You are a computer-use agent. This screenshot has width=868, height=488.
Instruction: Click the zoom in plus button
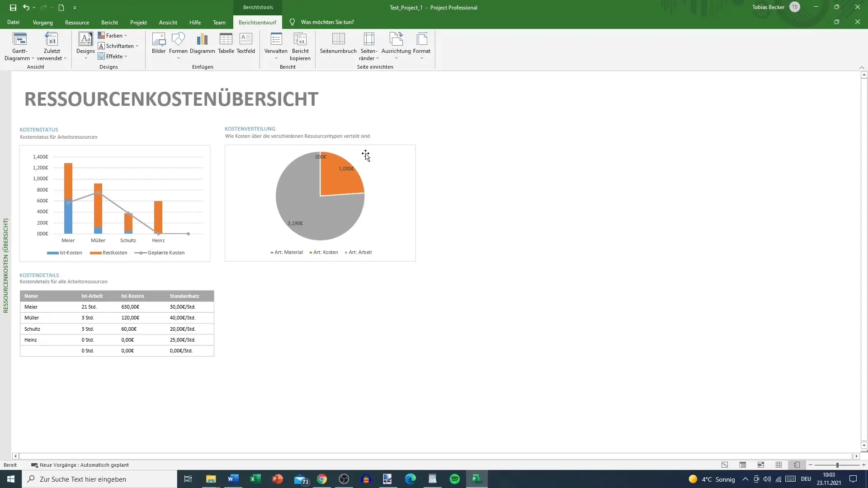point(863,465)
